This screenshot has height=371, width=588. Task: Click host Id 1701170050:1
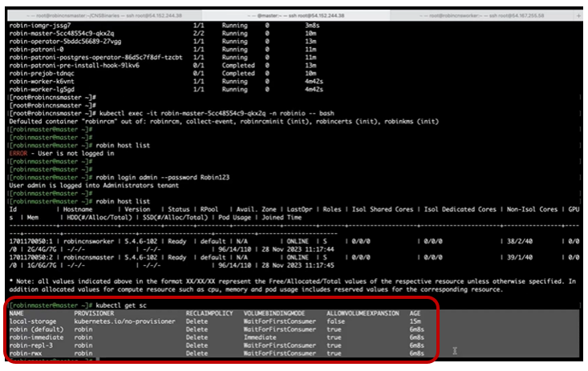tap(31, 241)
